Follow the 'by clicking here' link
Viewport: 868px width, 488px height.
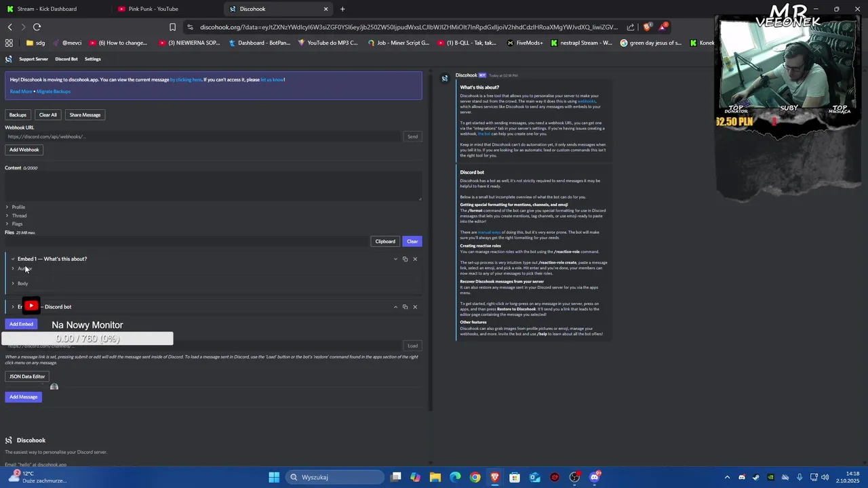(x=186, y=80)
